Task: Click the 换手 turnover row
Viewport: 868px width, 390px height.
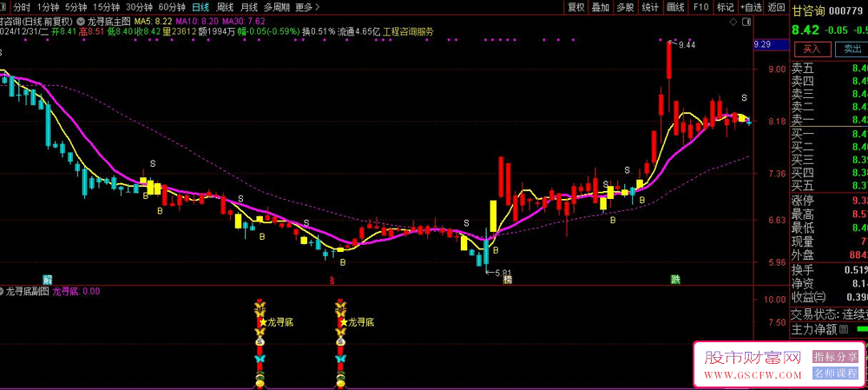Action: coord(829,270)
